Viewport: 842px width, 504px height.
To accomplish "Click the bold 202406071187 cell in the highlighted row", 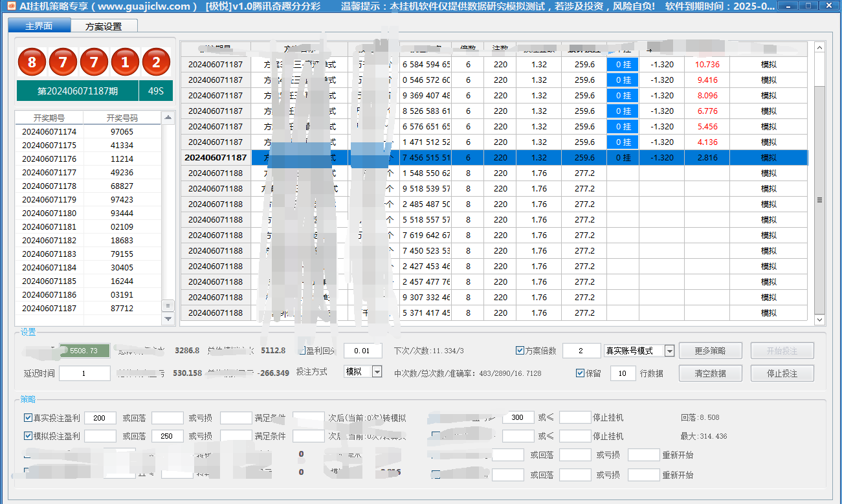I will pos(216,158).
